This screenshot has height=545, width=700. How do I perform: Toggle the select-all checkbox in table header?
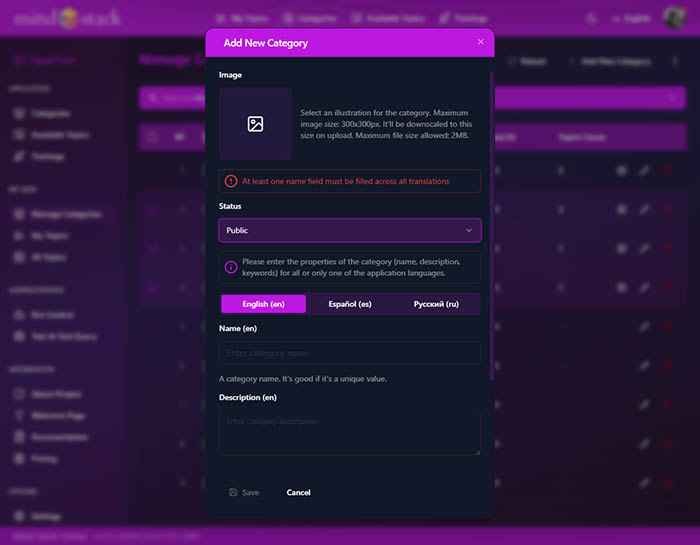[152, 137]
